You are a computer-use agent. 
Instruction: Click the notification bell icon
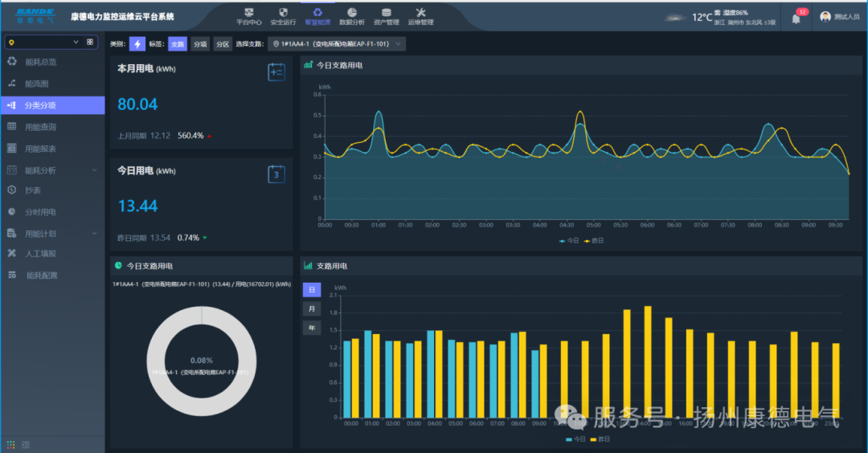coord(796,18)
